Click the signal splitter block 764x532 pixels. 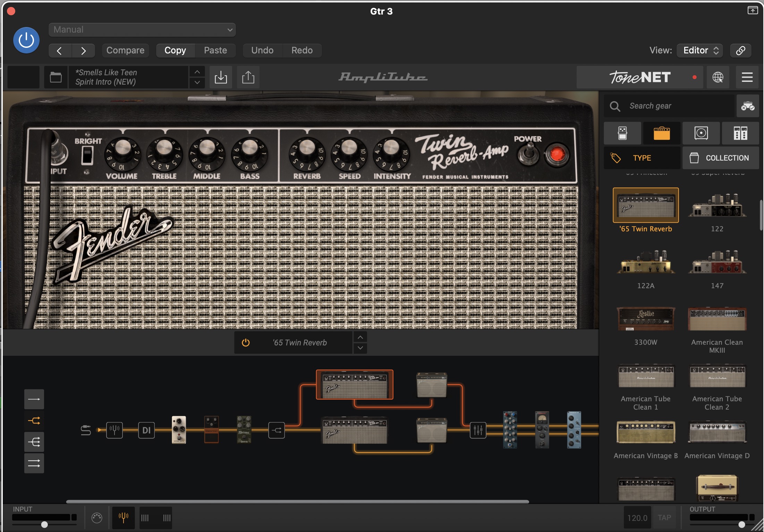(277, 430)
